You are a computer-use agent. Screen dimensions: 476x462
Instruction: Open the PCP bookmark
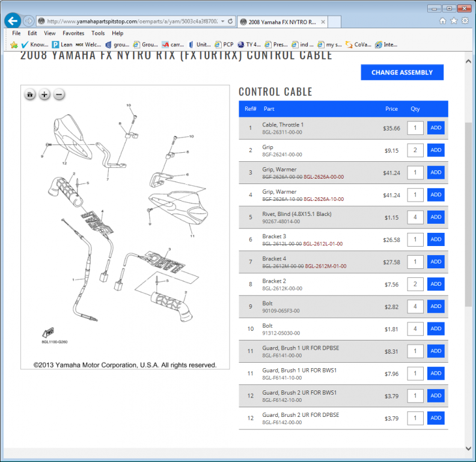pos(224,45)
